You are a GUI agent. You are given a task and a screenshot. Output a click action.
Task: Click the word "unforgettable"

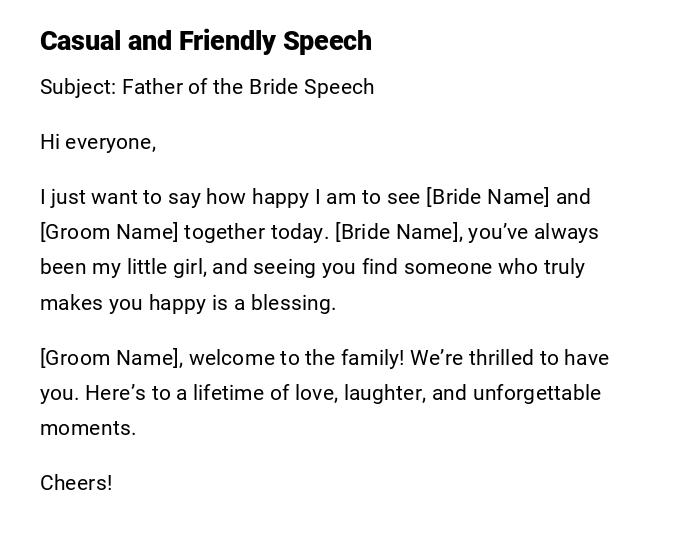point(537,393)
